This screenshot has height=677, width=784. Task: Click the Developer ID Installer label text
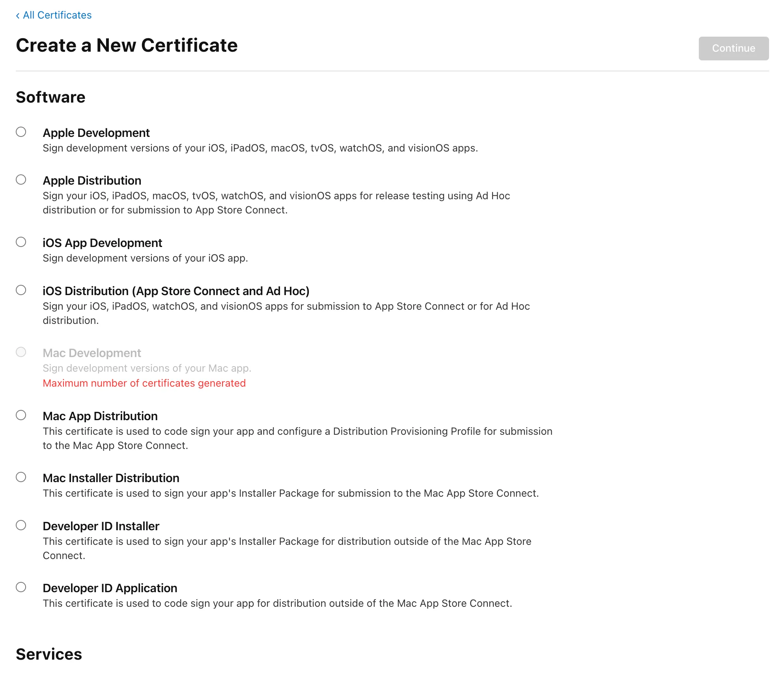click(x=101, y=526)
